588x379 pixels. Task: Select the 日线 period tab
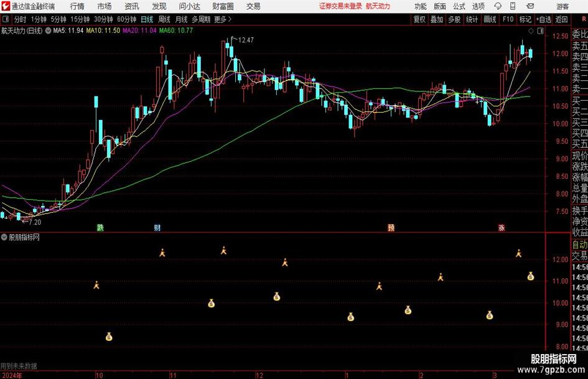pyautogui.click(x=147, y=19)
